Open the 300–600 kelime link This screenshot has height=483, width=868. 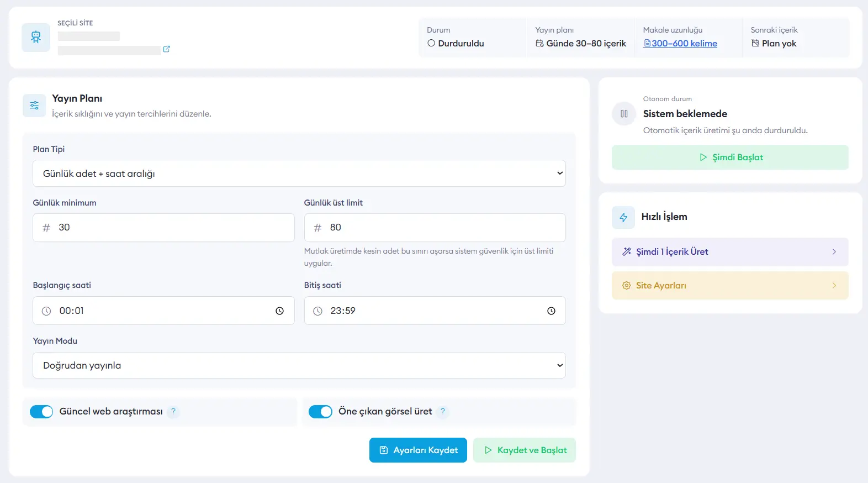[680, 44]
